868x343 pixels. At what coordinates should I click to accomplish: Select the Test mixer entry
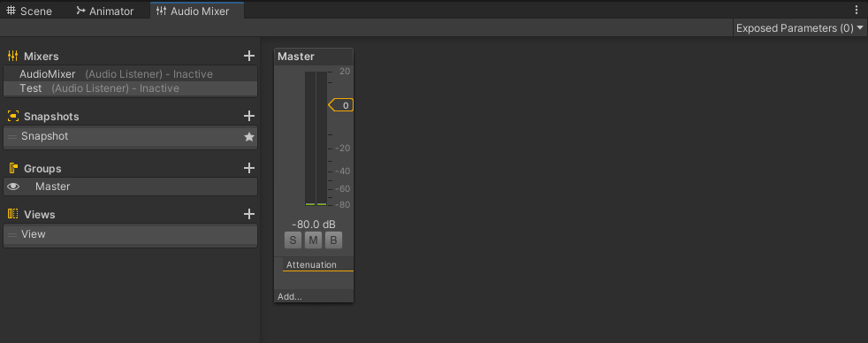tap(130, 88)
